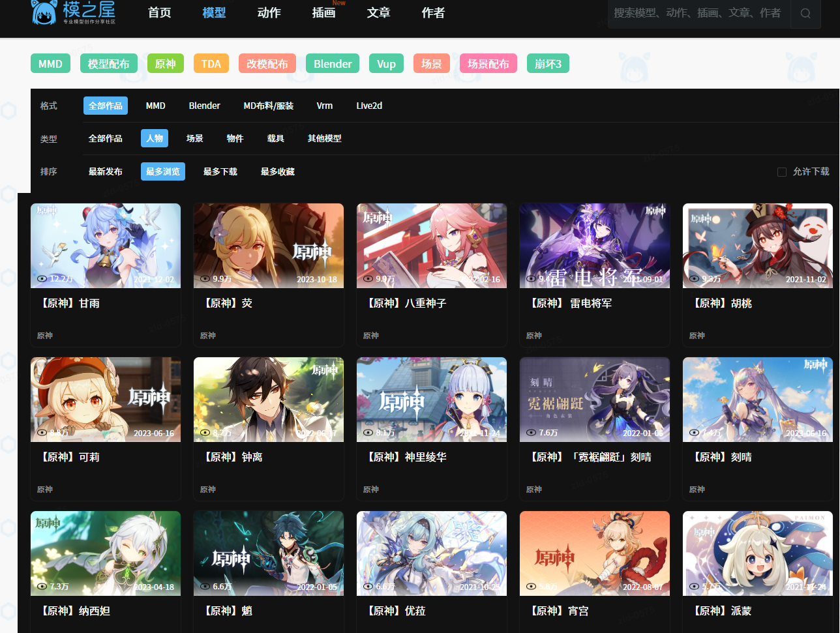Viewport: 840px width, 633px height.
Task: Select the Vup tag
Action: pos(386,64)
